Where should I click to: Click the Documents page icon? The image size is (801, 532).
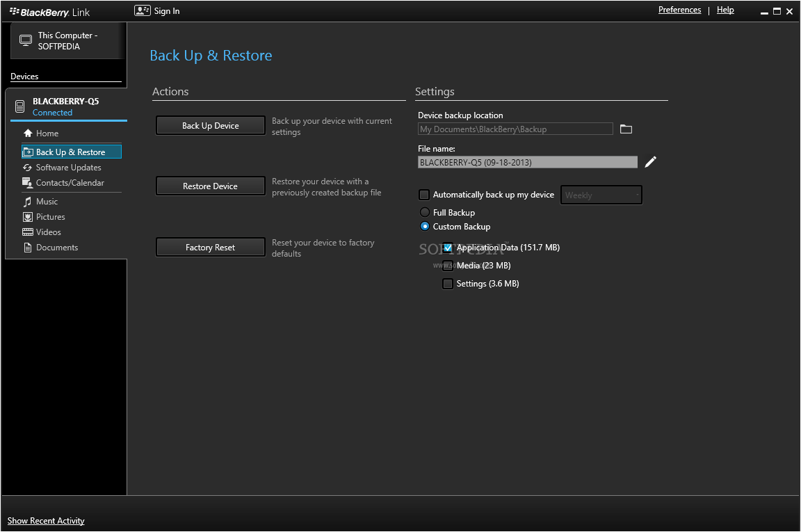[28, 248]
